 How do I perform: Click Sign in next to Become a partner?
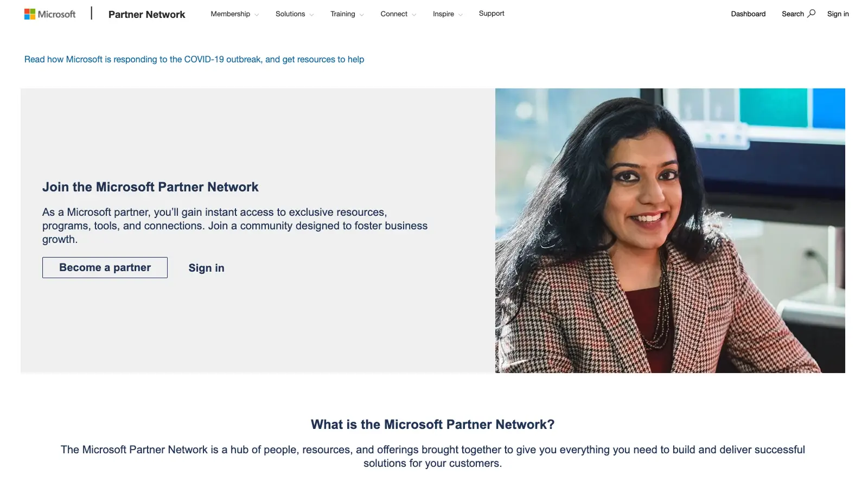[x=206, y=267]
